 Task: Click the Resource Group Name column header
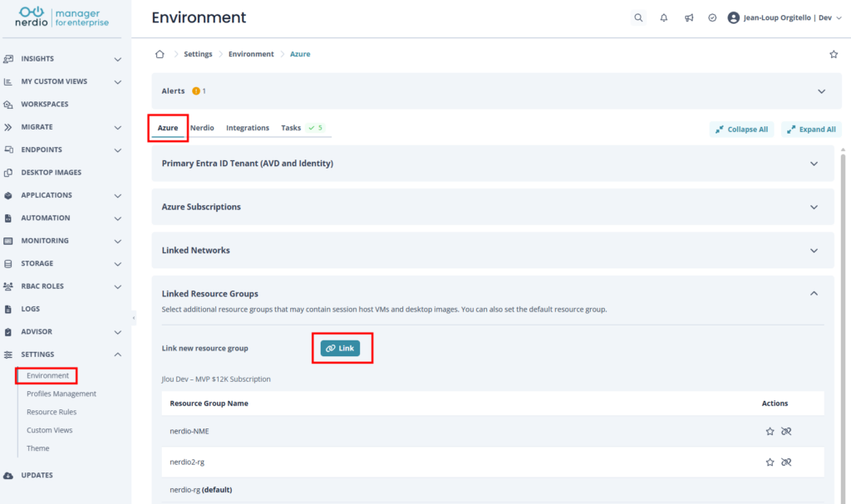(209, 403)
